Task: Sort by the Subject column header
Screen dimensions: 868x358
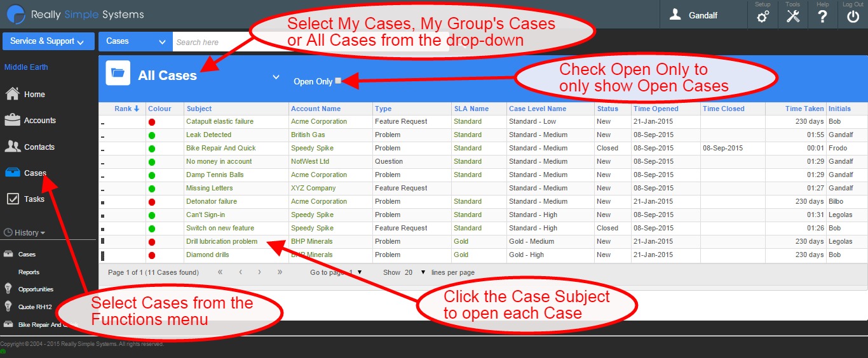Action: (x=200, y=109)
